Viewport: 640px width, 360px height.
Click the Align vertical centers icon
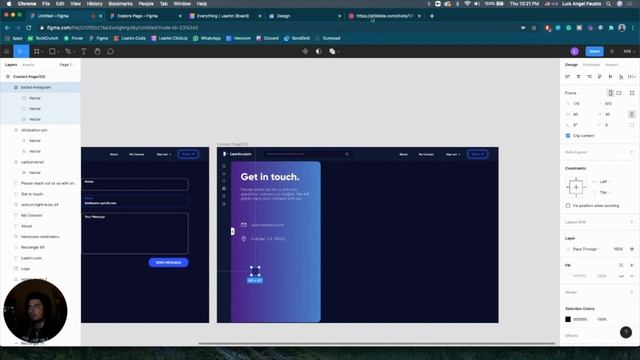[x=611, y=76]
